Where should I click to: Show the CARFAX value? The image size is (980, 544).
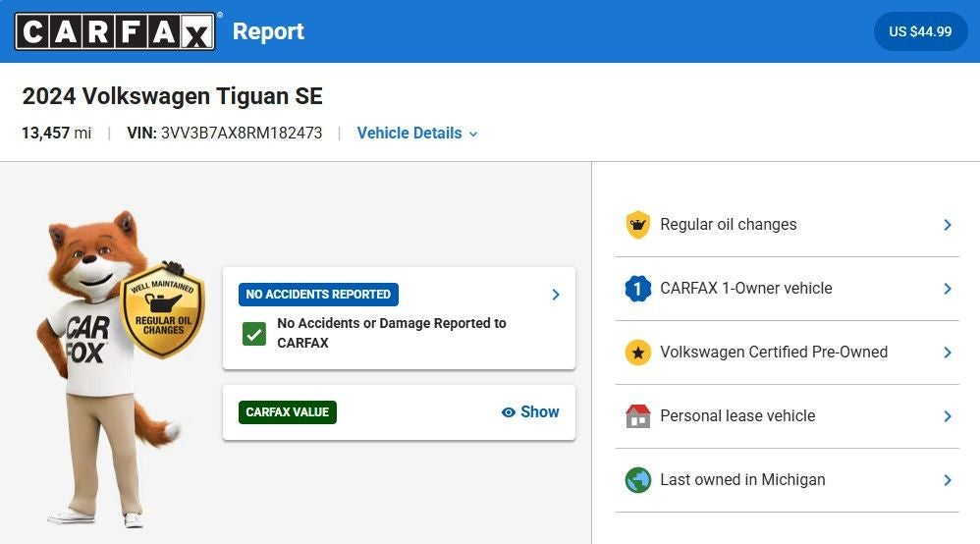pos(530,412)
